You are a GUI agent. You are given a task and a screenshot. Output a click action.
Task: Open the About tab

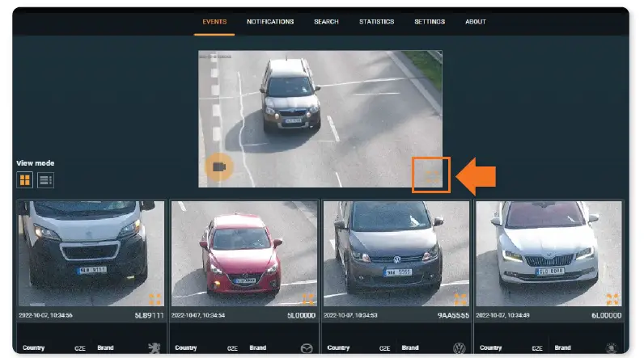475,22
